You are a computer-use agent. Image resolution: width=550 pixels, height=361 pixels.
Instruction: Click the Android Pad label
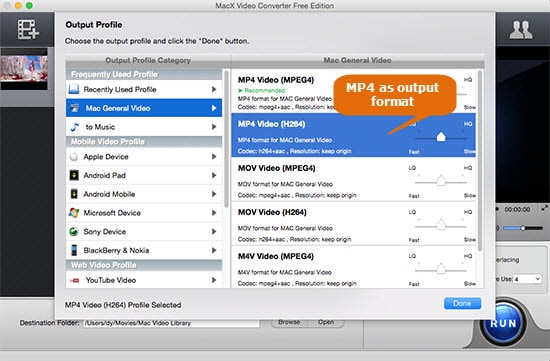click(105, 175)
